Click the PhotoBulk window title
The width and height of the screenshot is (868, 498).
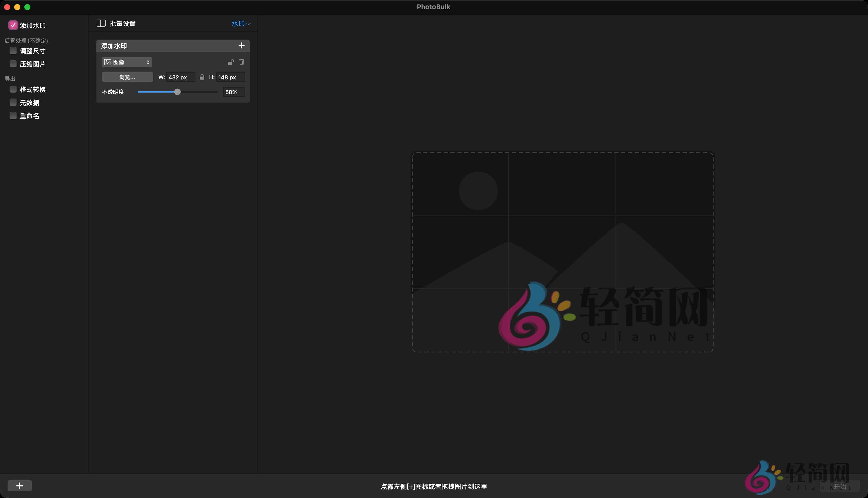433,7
